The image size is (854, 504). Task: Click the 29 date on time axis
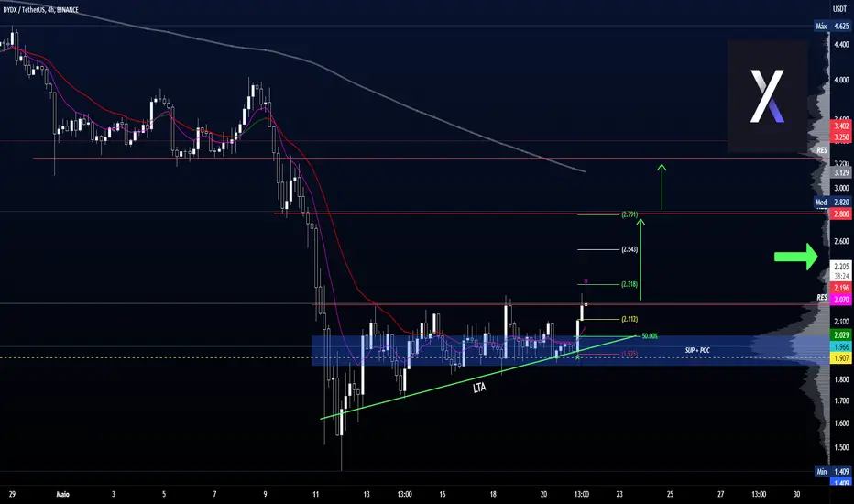click(x=12, y=494)
